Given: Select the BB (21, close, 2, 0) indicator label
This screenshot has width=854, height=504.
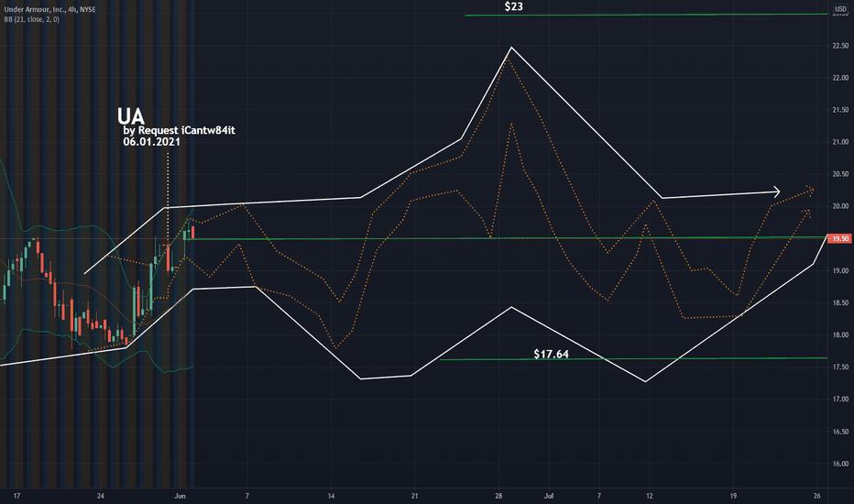Looking at the screenshot, I should pyautogui.click(x=31, y=19).
